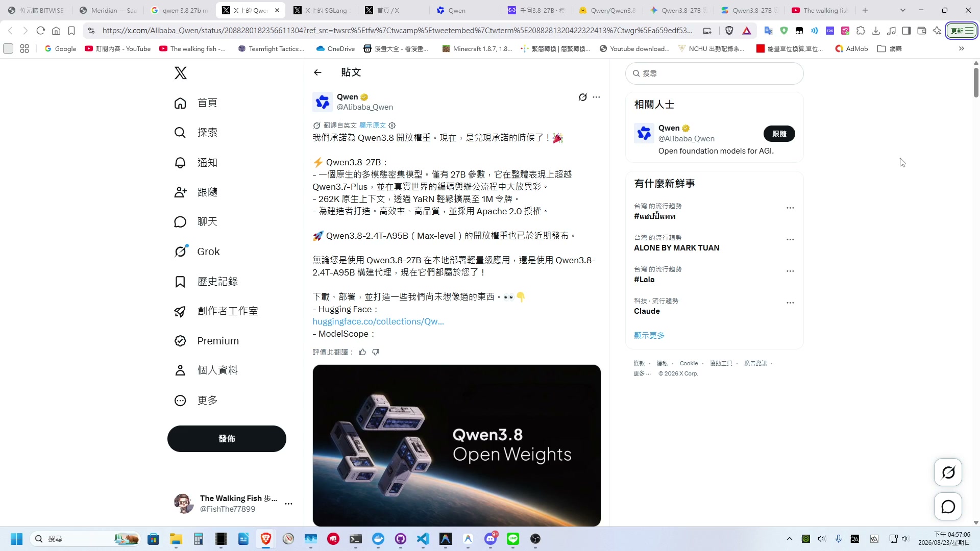Image resolution: width=980 pixels, height=551 pixels.
Task: Follow Qwen with the 跟隨 button
Action: click(x=779, y=134)
